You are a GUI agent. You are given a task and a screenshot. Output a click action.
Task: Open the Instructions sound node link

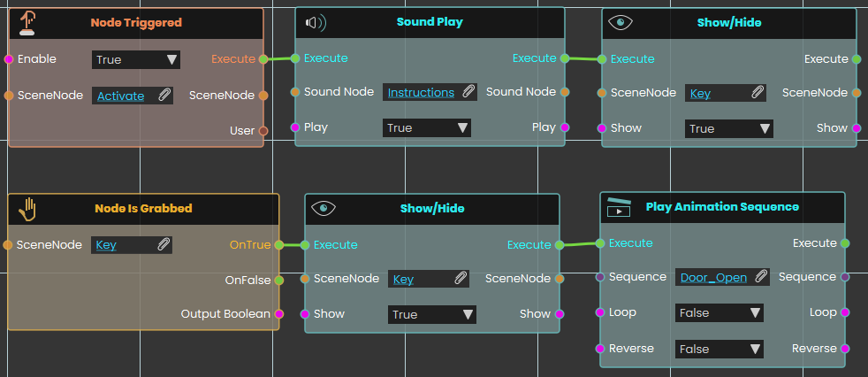(x=421, y=93)
